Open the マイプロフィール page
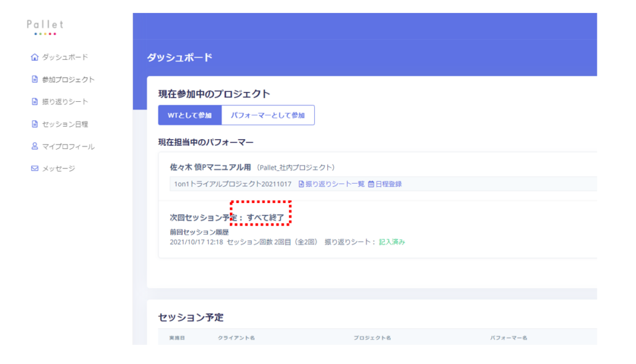This screenshot has width=636, height=364. [x=68, y=147]
